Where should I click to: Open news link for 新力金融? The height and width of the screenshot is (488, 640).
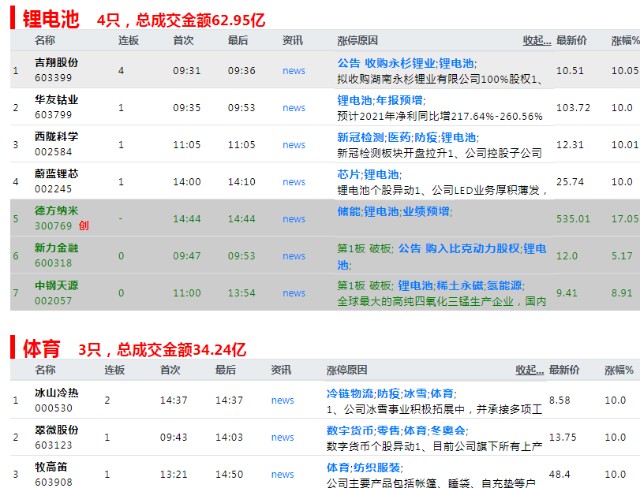(293, 256)
